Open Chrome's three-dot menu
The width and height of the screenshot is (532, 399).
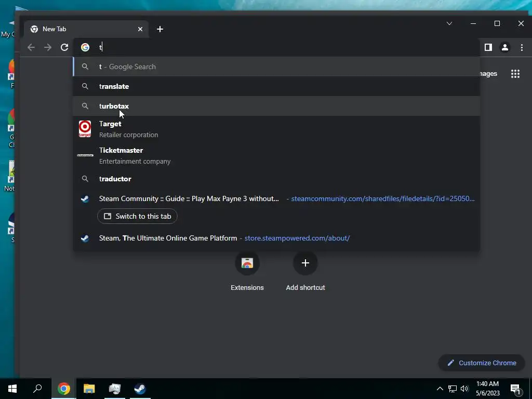[x=522, y=47]
